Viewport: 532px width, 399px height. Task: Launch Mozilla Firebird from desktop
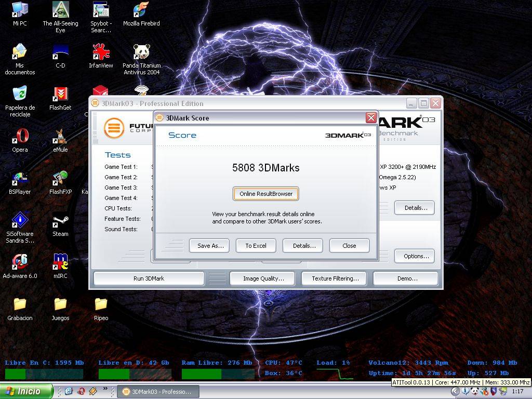click(x=141, y=14)
